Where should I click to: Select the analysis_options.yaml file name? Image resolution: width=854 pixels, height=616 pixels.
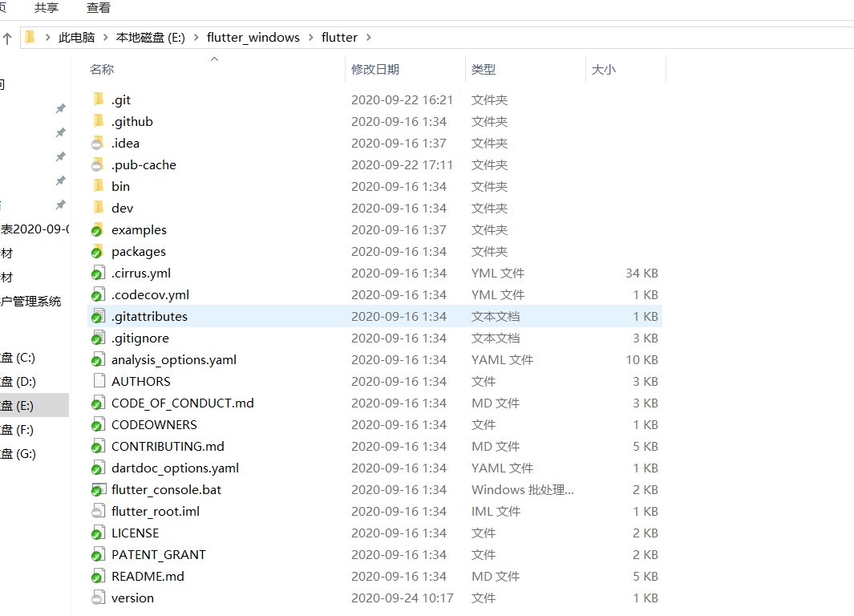[174, 360]
